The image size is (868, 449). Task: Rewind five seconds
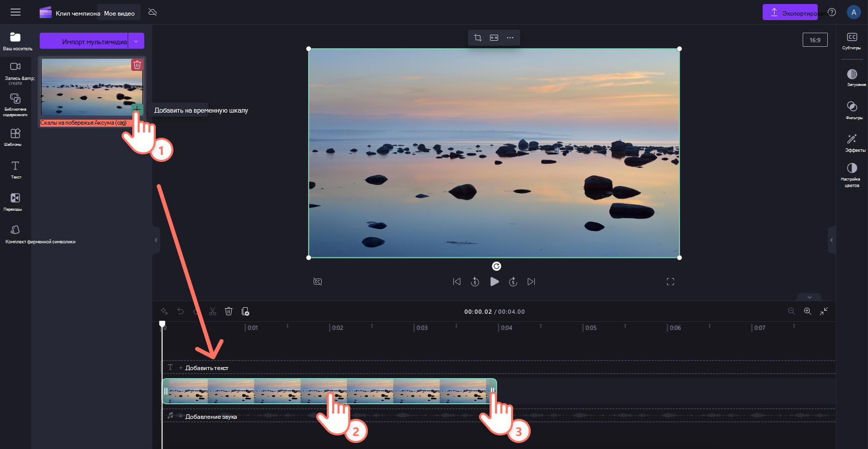(475, 282)
